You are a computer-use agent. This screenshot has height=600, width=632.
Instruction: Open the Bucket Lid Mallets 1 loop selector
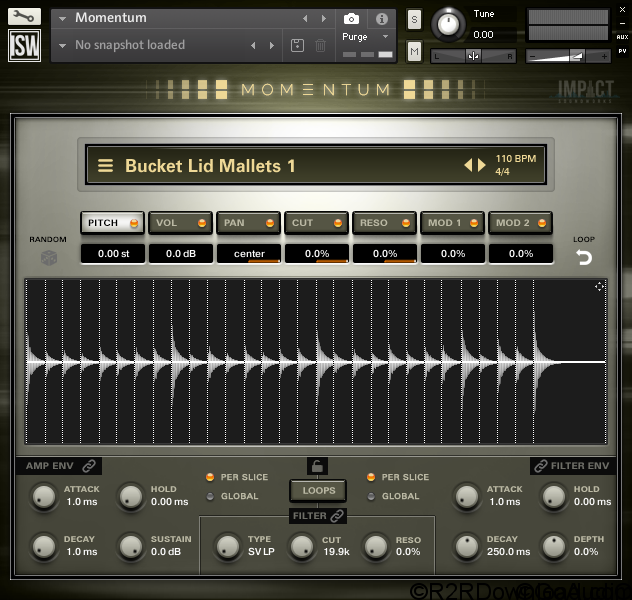tap(316, 165)
